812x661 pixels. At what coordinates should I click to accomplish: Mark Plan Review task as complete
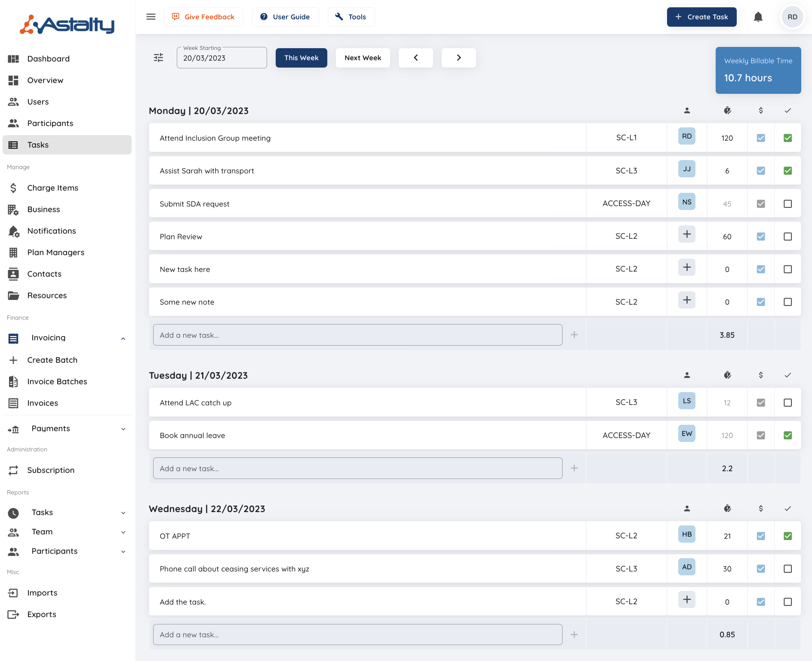(x=787, y=237)
